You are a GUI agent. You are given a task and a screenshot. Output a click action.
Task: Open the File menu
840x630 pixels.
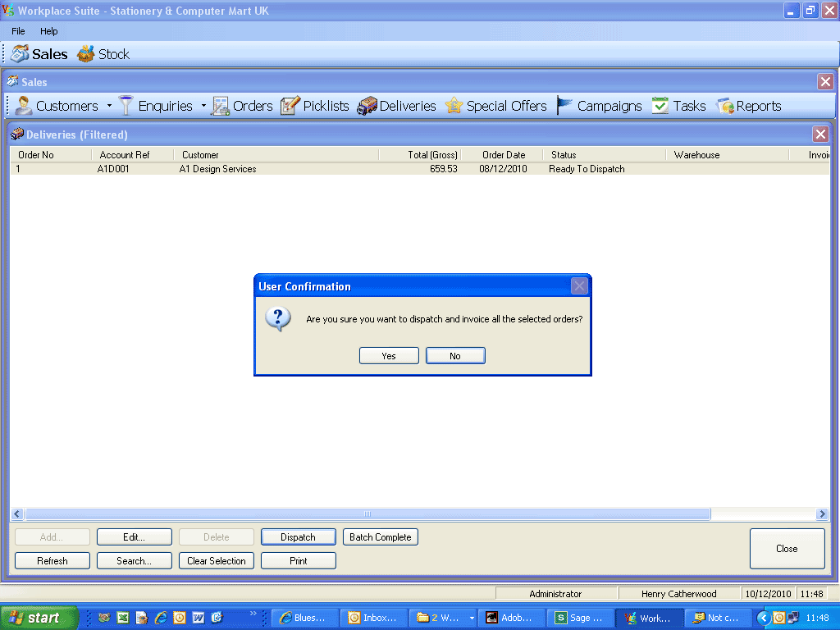pos(18,31)
